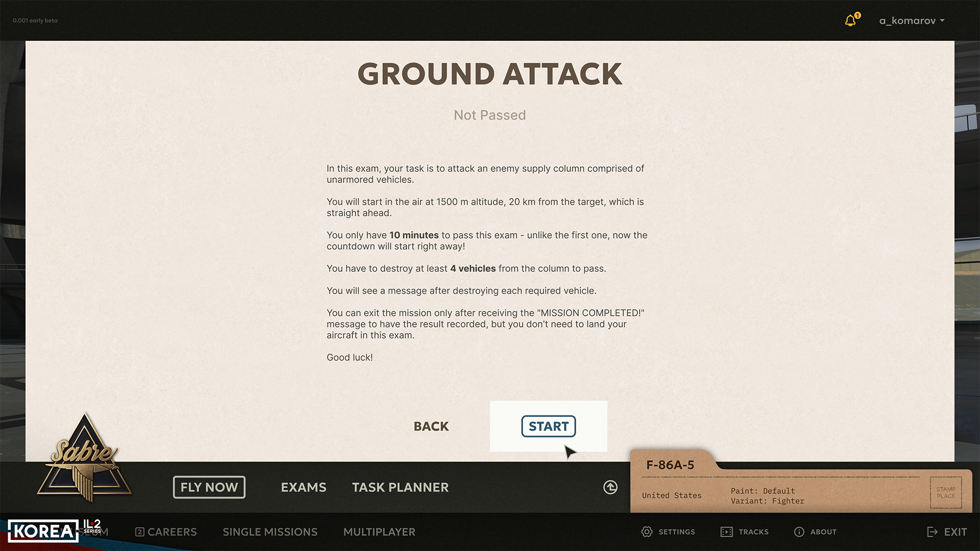Viewport: 980px width, 551px height.
Task: Open the Multiplayer menu item
Action: (379, 532)
